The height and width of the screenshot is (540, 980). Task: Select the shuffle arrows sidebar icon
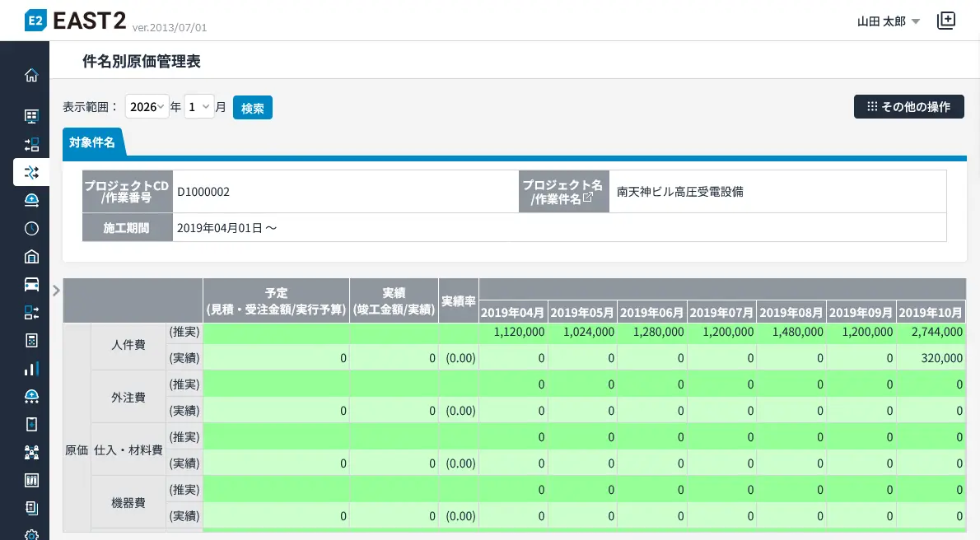[x=31, y=172]
